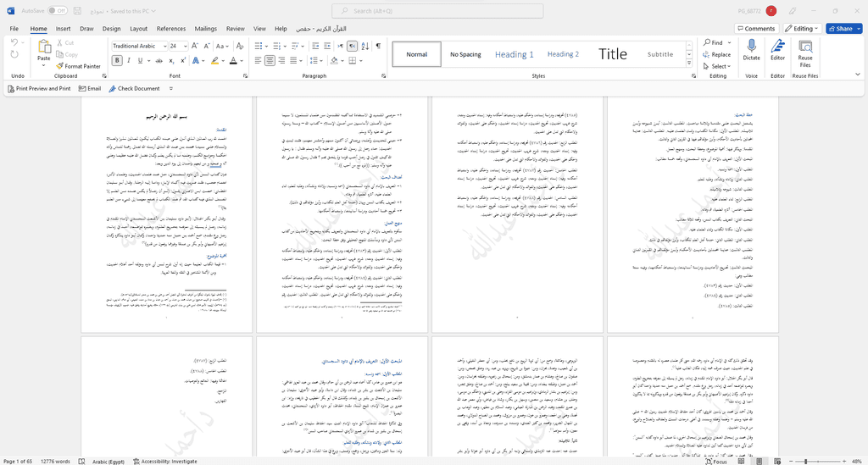Sort paragraphs A to Z

(x=364, y=46)
